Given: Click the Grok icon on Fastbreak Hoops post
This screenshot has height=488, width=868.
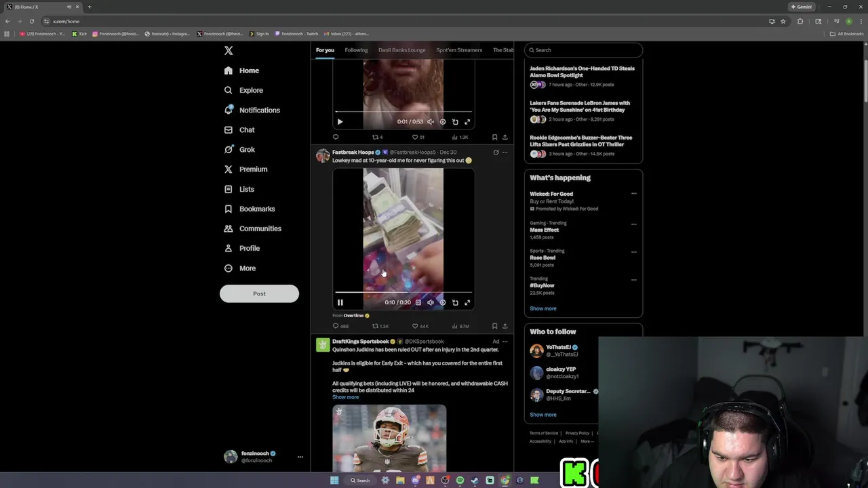Looking at the screenshot, I should 496,152.
